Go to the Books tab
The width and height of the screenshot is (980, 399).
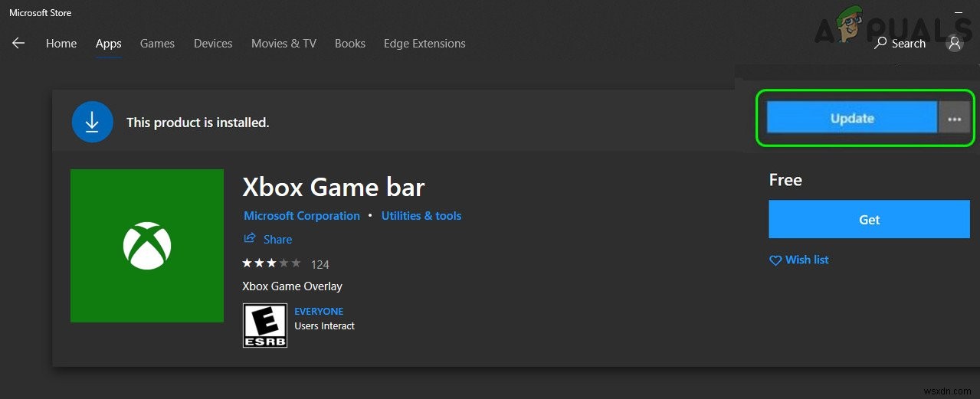pyautogui.click(x=350, y=44)
